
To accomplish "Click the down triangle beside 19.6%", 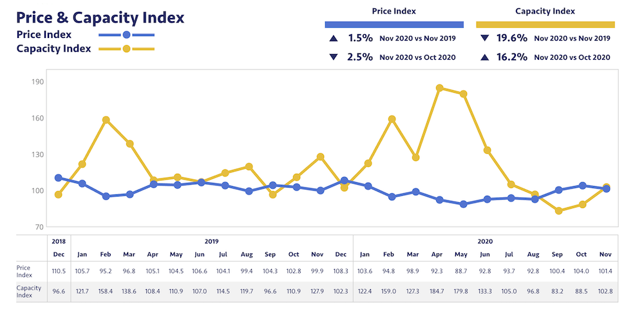I will [x=485, y=39].
